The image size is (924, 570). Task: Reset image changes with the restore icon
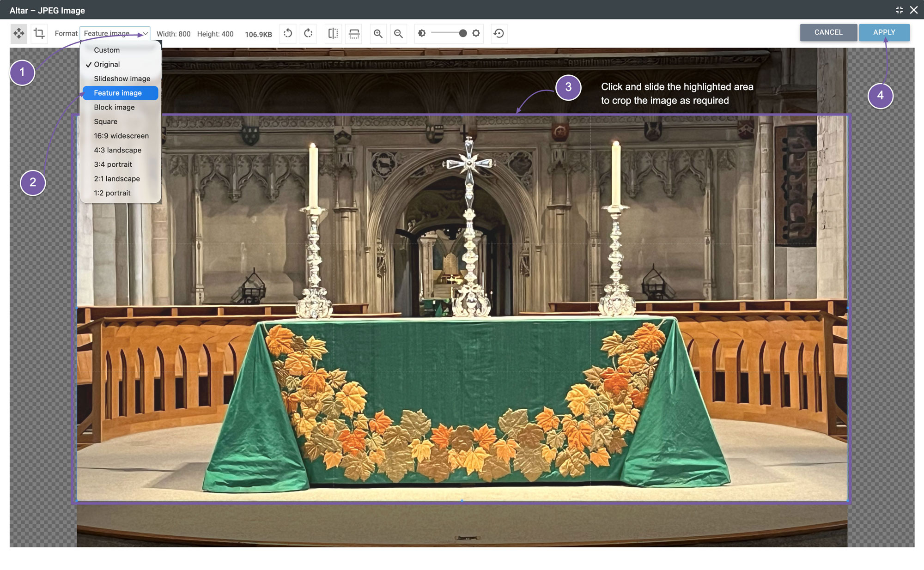(x=499, y=33)
